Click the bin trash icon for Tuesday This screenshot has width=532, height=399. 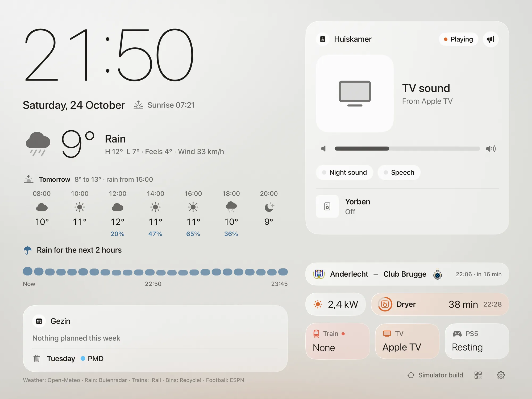pyautogui.click(x=37, y=359)
